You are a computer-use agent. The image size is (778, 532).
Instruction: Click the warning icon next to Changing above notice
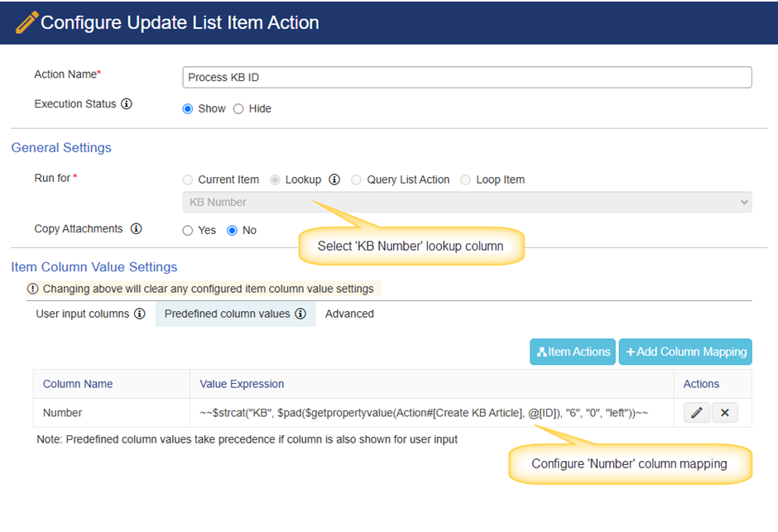coord(33,289)
